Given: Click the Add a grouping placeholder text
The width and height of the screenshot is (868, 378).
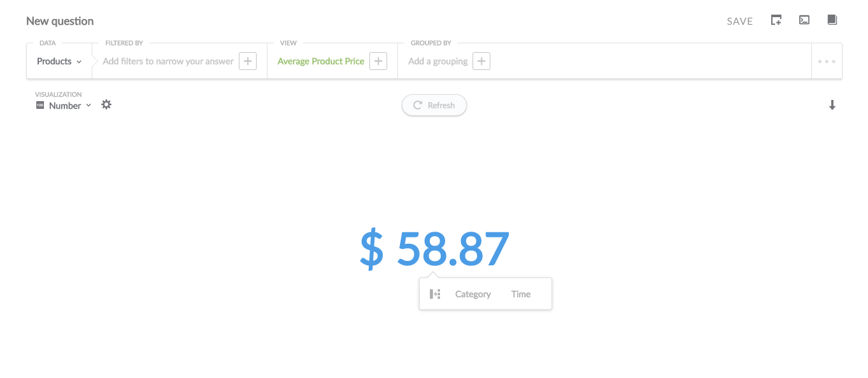Looking at the screenshot, I should [438, 61].
